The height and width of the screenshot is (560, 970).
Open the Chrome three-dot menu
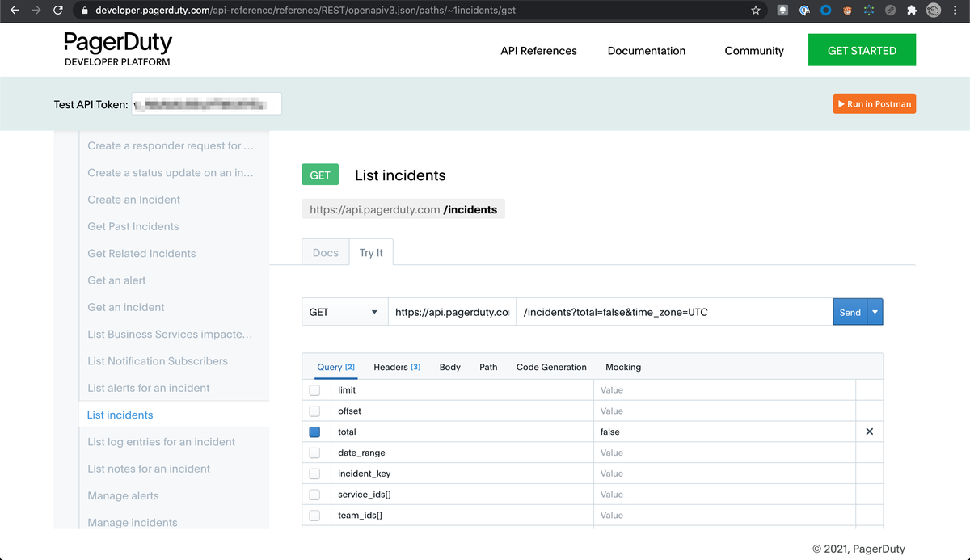955,11
